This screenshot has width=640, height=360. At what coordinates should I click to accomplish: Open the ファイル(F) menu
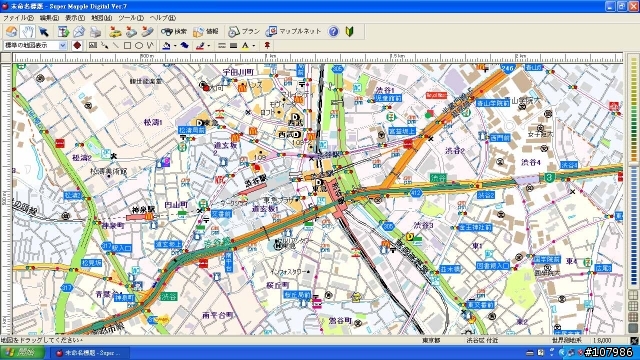(x=18, y=18)
